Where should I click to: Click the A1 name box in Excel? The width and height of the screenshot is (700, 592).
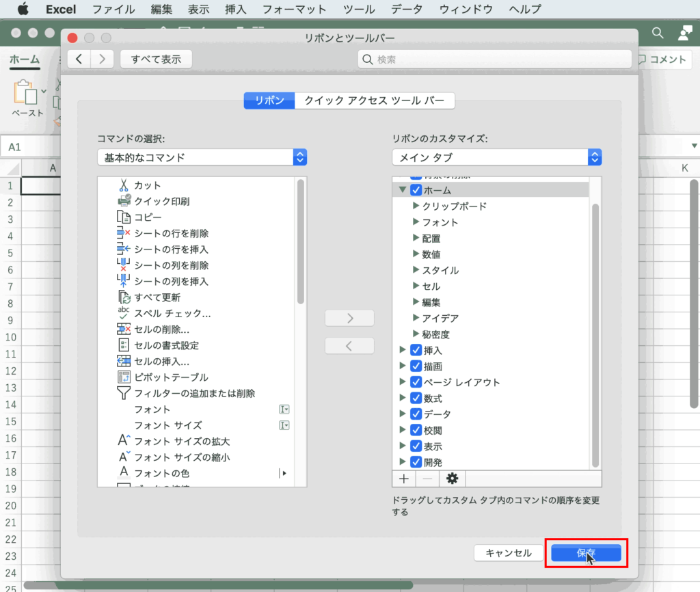pos(30,147)
